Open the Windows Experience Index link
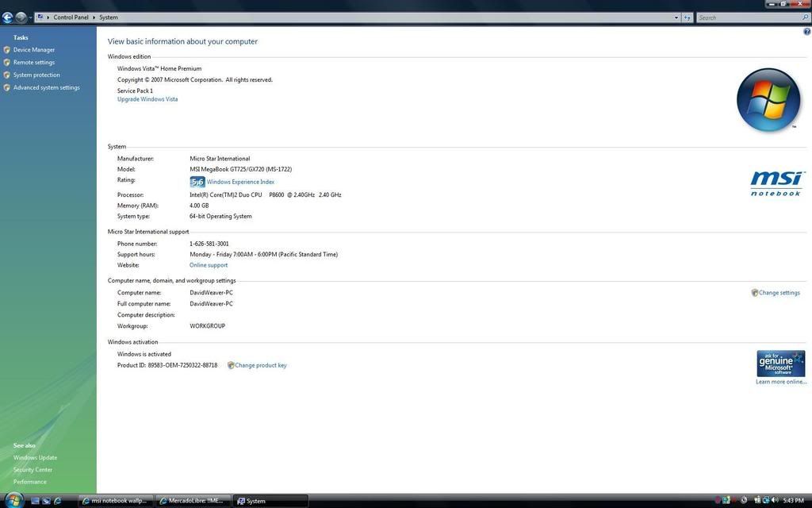Screen dimensions: 812x508 point(241,182)
